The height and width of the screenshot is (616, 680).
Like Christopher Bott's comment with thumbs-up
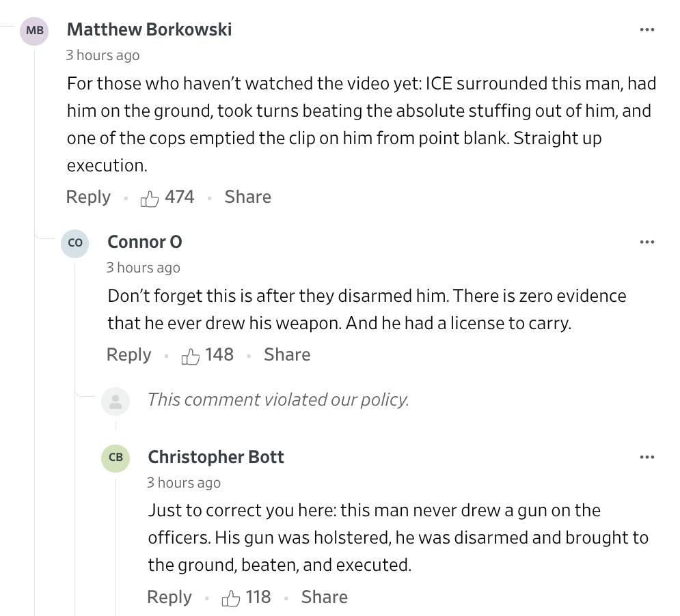tap(231, 598)
